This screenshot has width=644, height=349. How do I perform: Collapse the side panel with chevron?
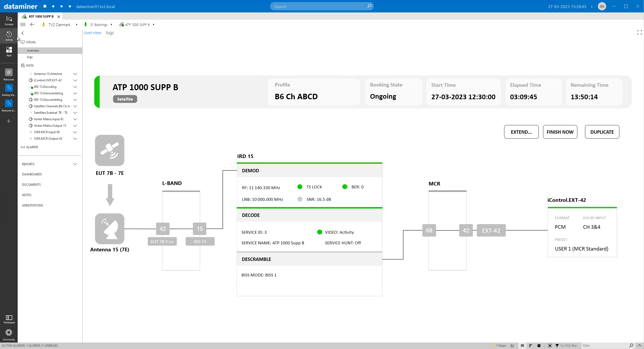(23, 33)
